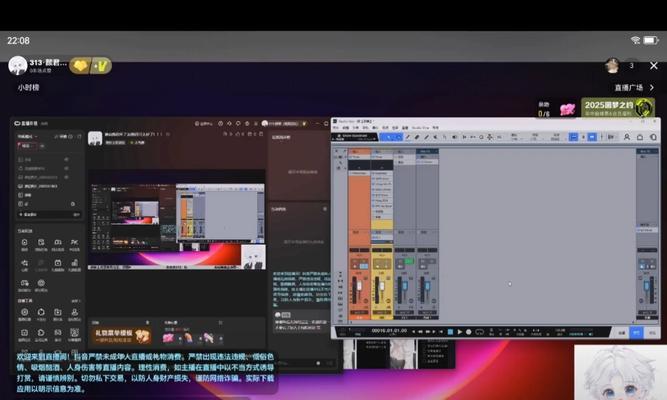Toggle the green button on third mixer channel
This screenshot has width=667, height=400.
pos(409,261)
